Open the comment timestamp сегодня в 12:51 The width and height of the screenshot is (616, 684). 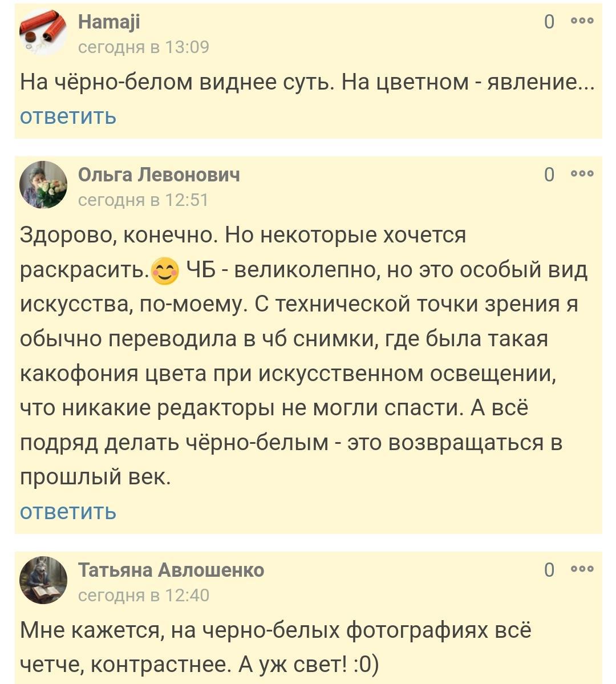143,200
